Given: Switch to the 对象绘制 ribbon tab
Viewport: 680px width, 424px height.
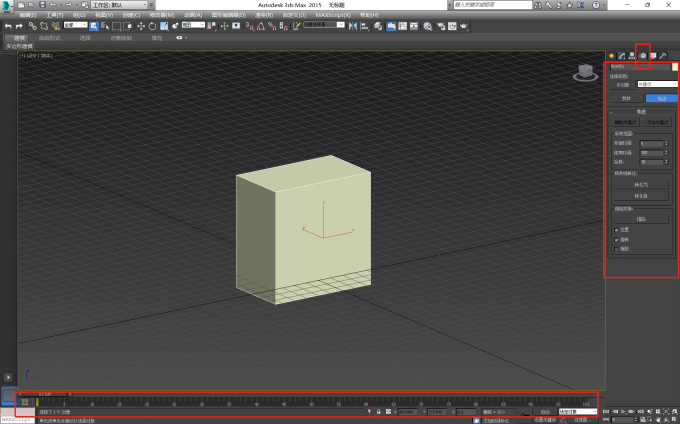Looking at the screenshot, I should (x=121, y=38).
